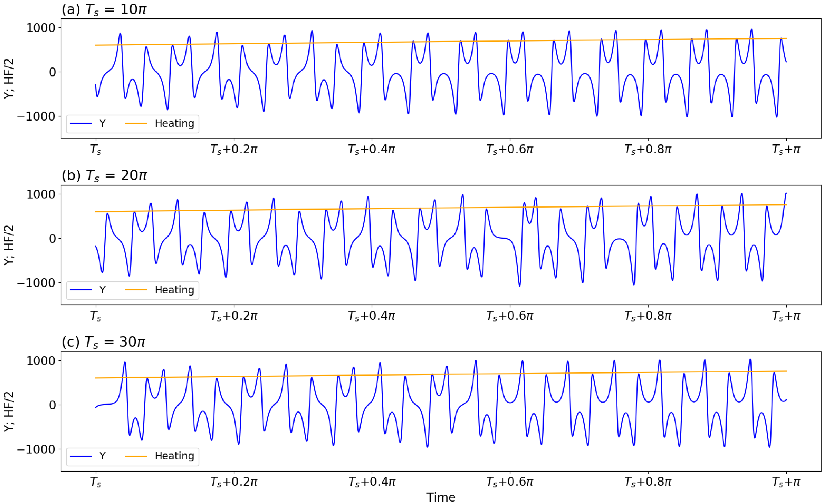Click the 'Time' x-axis label at bottom
Image resolution: width=825 pixels, height=504 pixels.
[x=441, y=497]
